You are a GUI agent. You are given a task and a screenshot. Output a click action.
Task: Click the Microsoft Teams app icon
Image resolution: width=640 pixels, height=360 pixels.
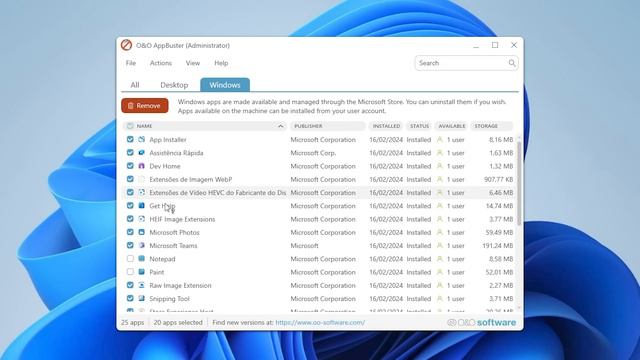142,246
